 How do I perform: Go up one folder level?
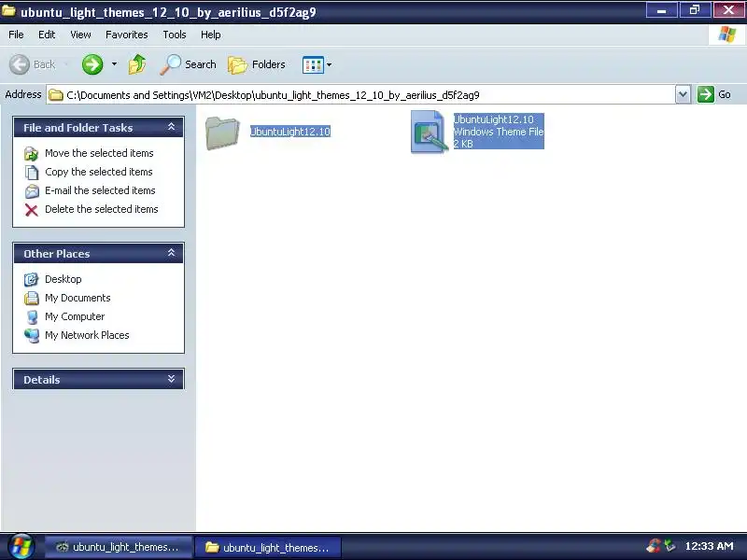click(137, 64)
